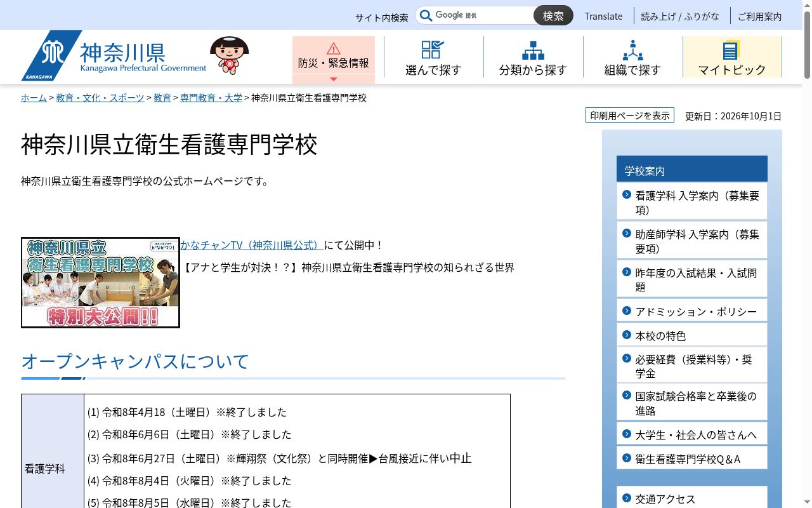Open 読み上げ / ふりがな option
812x508 pixels.
(x=680, y=16)
